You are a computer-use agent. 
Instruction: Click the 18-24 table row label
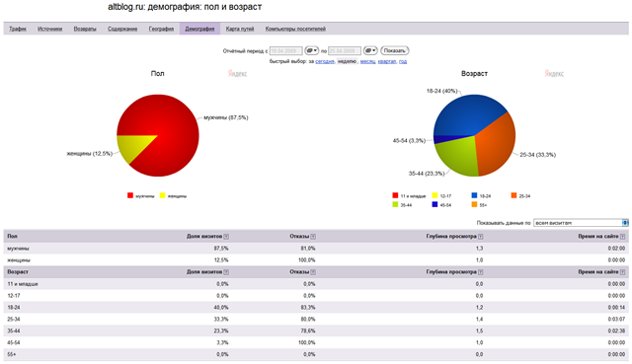click(x=14, y=307)
